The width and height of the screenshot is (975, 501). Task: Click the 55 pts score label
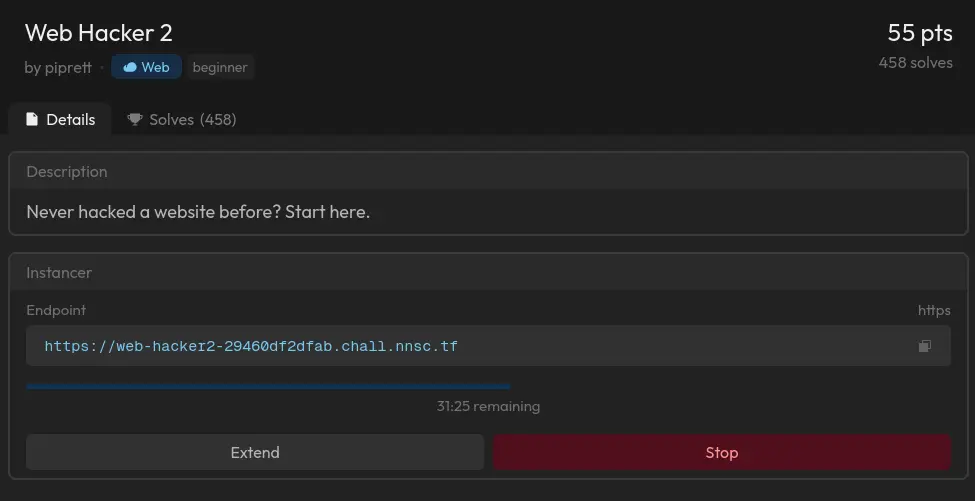(920, 33)
